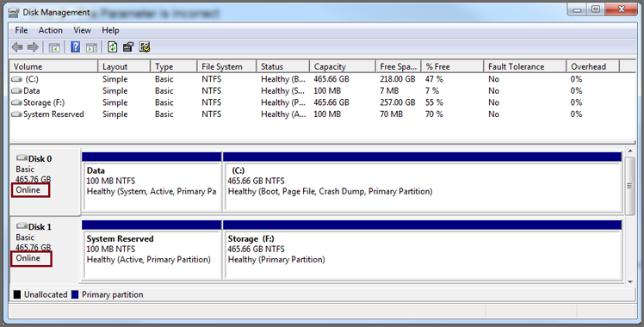The width and height of the screenshot is (644, 327).
Task: Click "Storage (F:)" volume name in list
Action: coord(44,102)
